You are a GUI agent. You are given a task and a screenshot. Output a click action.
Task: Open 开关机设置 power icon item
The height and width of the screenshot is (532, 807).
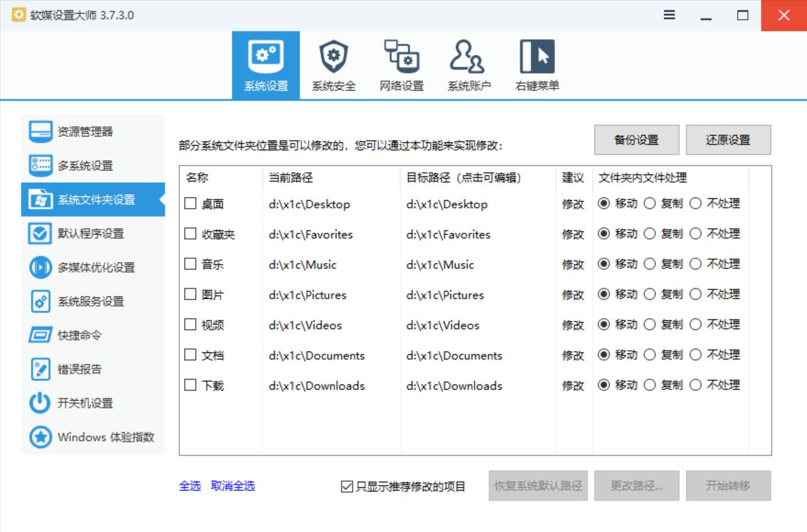tap(41, 404)
